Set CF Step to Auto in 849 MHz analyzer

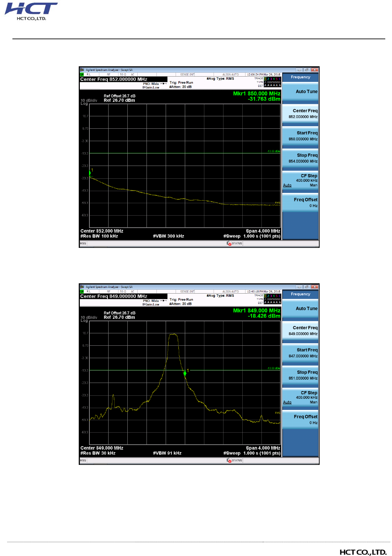pyautogui.click(x=287, y=402)
